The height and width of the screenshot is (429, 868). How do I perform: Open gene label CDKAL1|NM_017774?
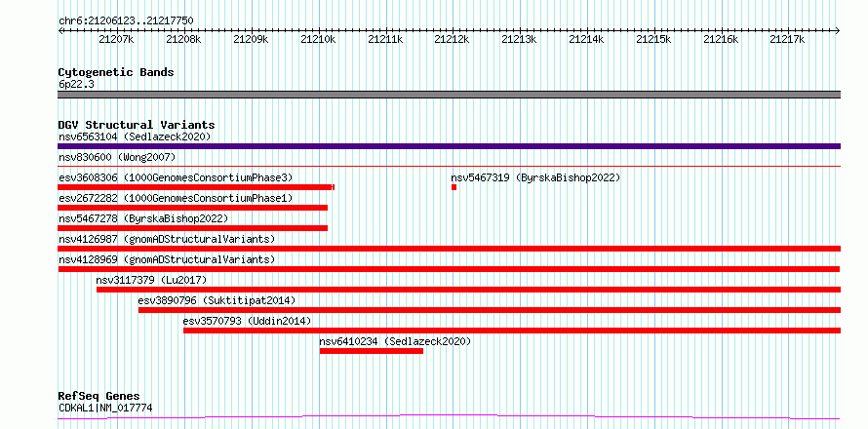click(x=105, y=408)
